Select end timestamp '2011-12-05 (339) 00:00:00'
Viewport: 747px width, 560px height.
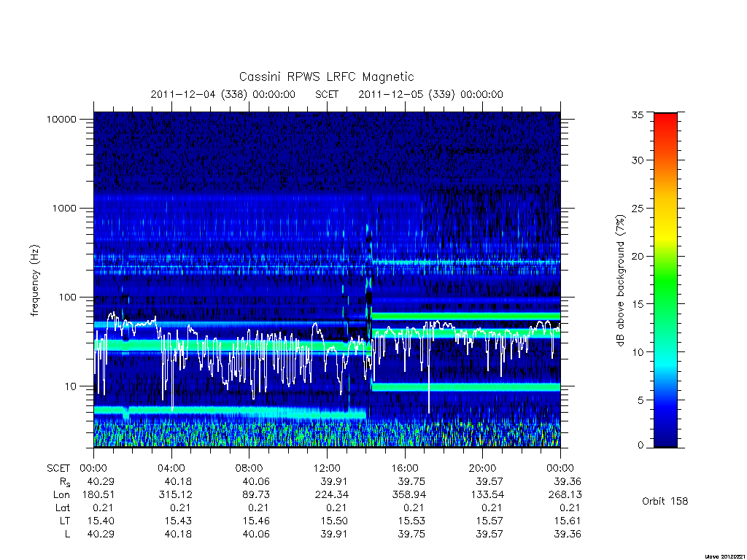coord(430,94)
